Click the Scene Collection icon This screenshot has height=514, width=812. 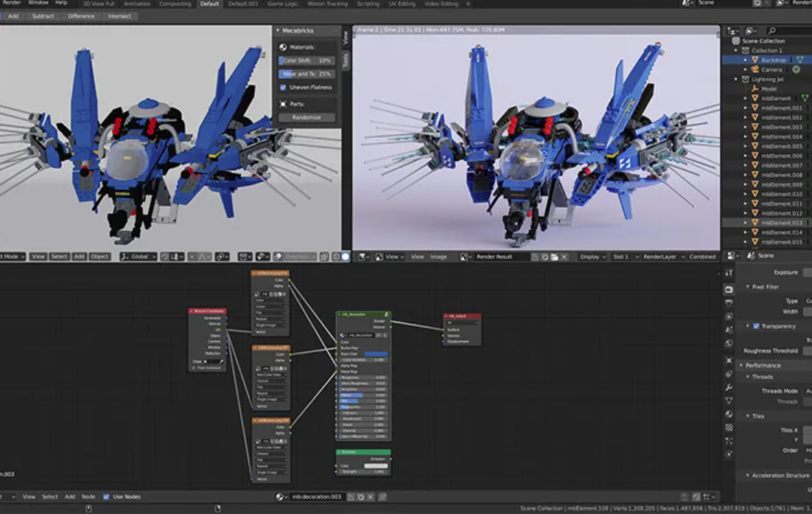tap(736, 41)
